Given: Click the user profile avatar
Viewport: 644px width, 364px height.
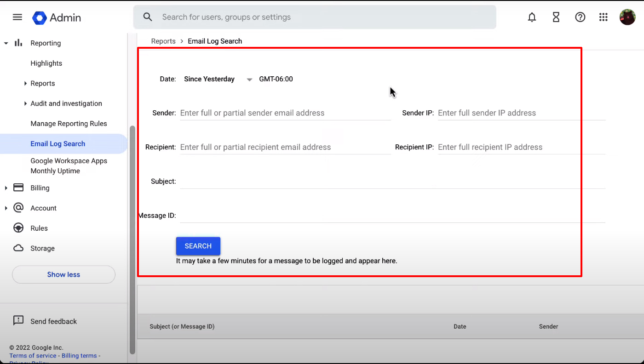Looking at the screenshot, I should [x=627, y=17].
